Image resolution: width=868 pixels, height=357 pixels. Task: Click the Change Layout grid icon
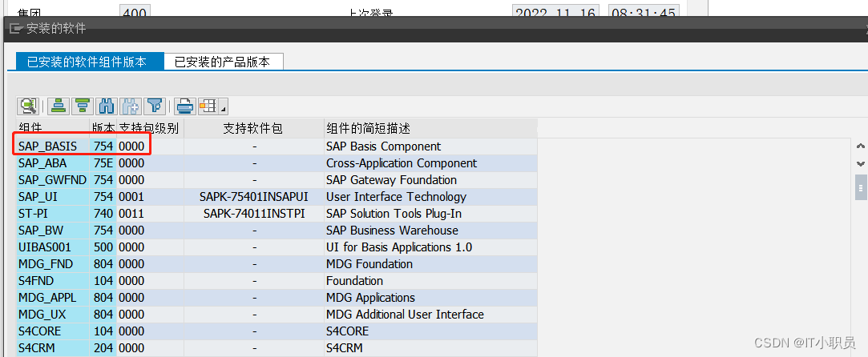point(208,106)
